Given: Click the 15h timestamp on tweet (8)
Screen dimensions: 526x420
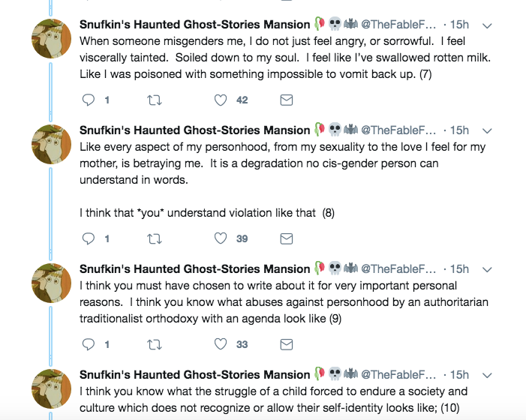Looking at the screenshot, I should pos(459,130).
